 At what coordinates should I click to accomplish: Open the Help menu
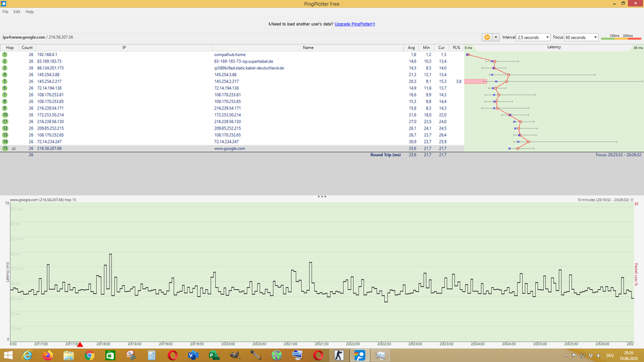[30, 12]
